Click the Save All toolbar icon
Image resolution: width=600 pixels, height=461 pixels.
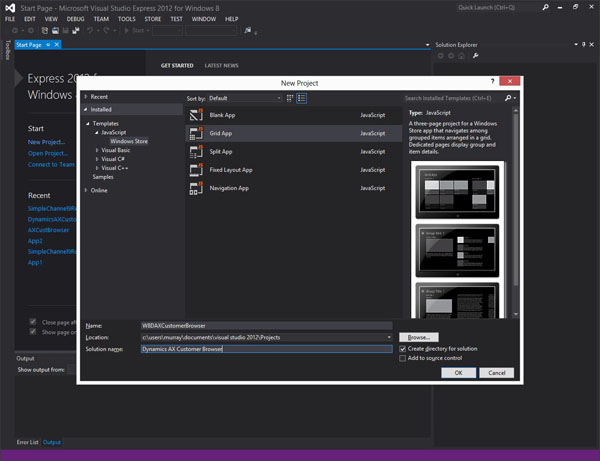(x=76, y=31)
